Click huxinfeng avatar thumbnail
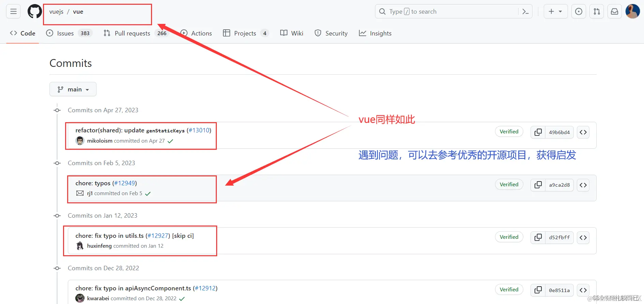This screenshot has width=644, height=304. (80, 246)
